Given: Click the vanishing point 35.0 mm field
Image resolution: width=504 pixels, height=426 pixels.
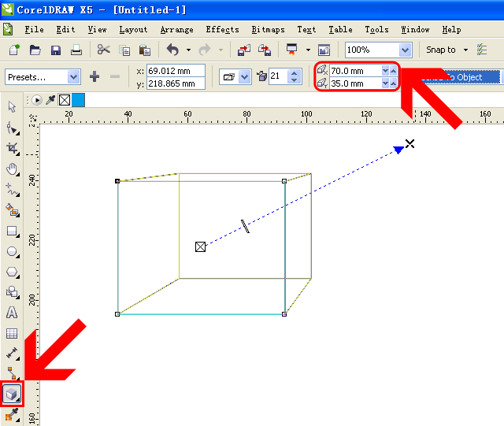Looking at the screenshot, I should 355,83.
